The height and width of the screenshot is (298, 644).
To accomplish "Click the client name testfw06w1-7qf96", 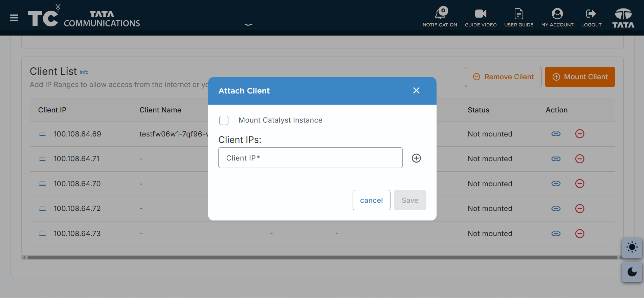I will point(174,134).
